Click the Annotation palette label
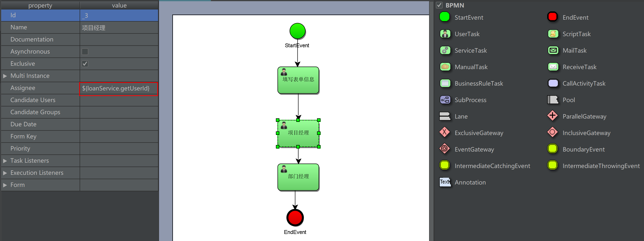 tap(470, 182)
